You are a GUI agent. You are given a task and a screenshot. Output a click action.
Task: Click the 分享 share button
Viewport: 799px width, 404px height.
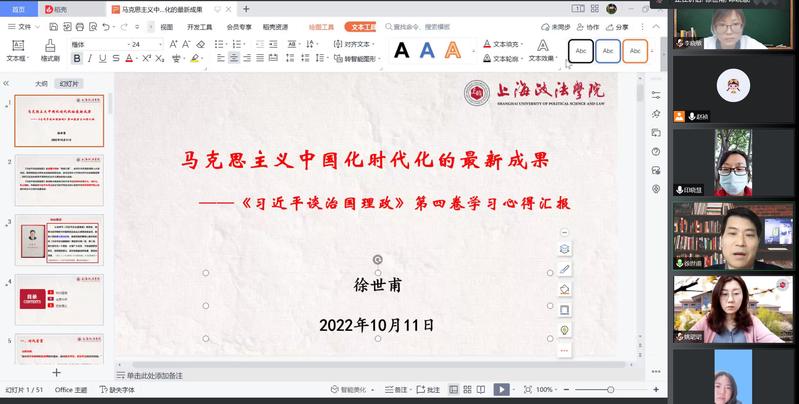[x=618, y=27]
